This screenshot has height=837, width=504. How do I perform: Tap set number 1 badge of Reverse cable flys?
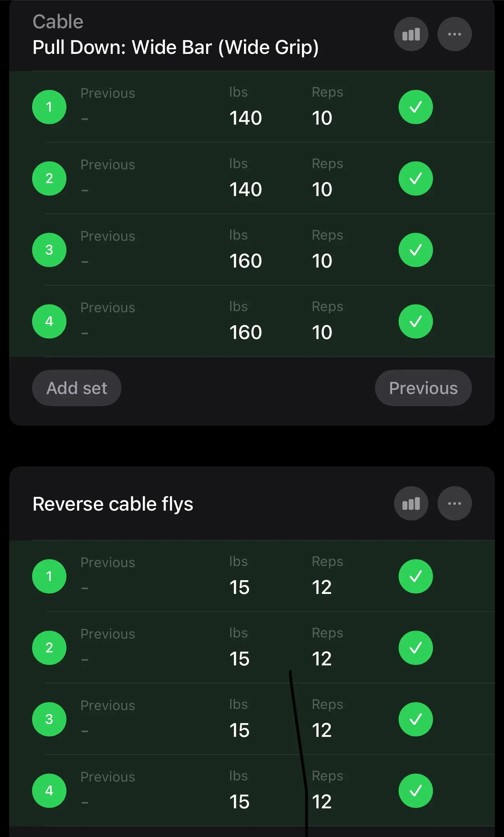(49, 576)
